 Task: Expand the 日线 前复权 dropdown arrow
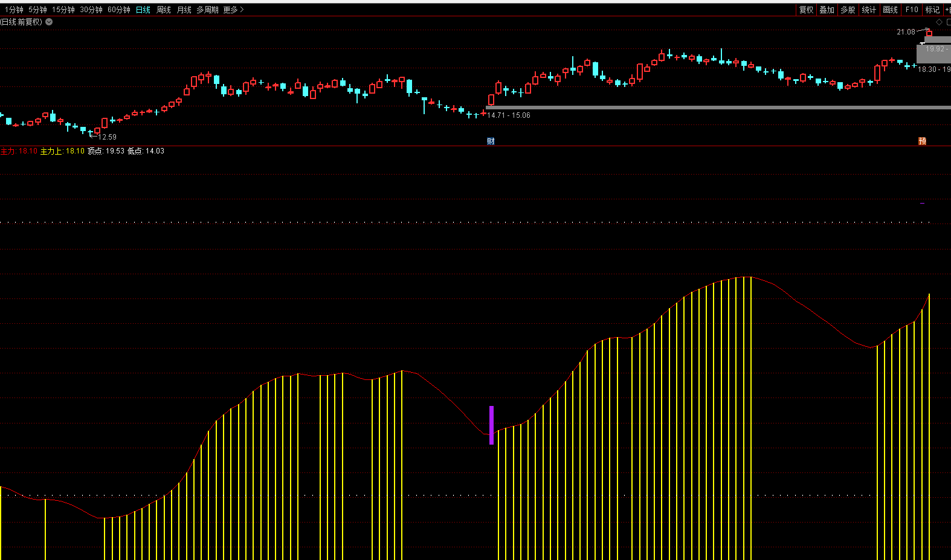click(49, 22)
